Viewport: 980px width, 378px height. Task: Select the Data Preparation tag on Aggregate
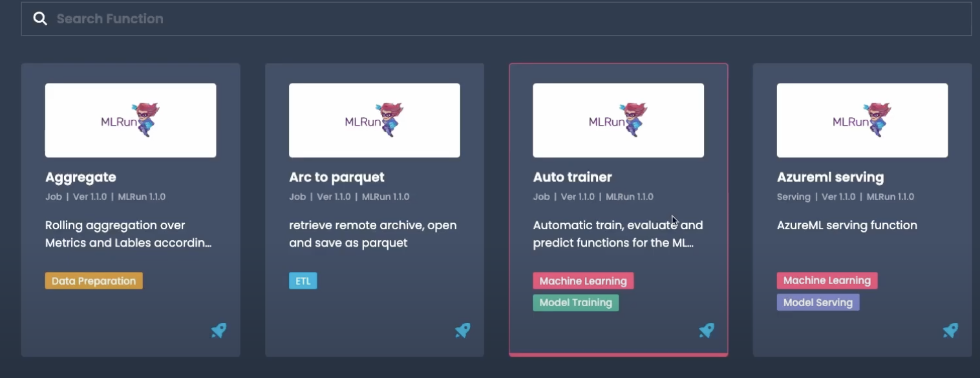94,281
